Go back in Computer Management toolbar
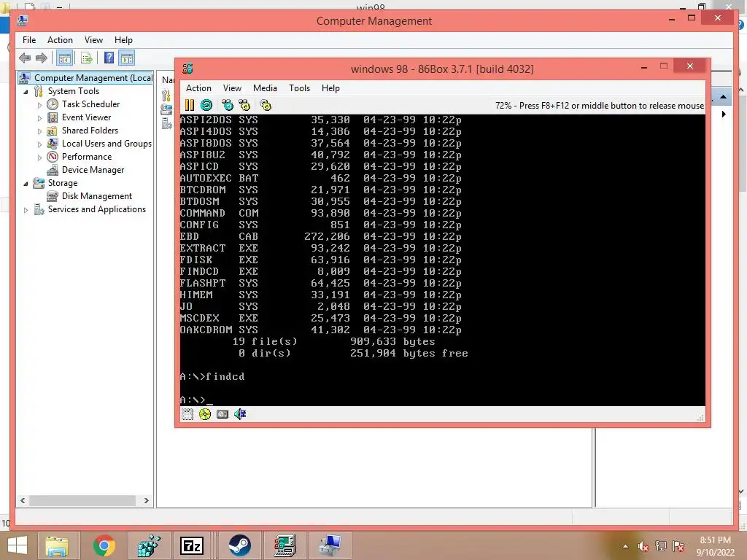This screenshot has width=747, height=560. (x=25, y=58)
